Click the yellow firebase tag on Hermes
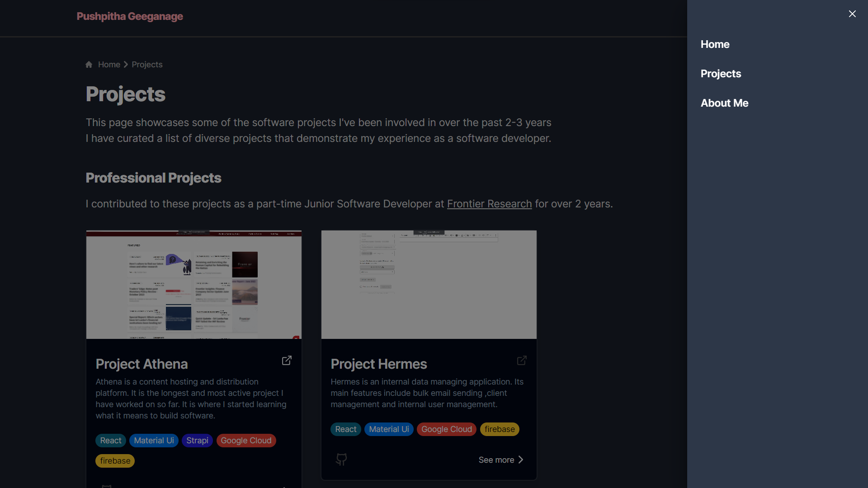Screen dimensions: 868x488 pos(500,429)
